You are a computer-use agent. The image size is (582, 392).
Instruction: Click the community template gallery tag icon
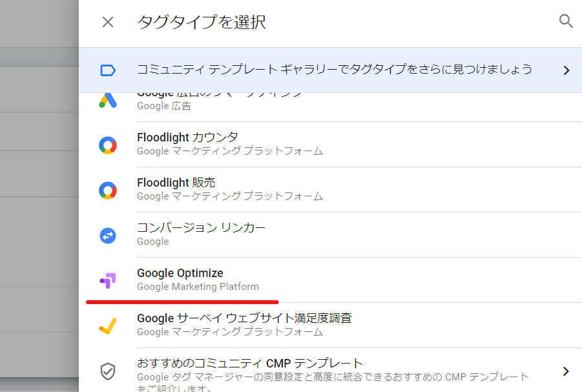pos(108,70)
